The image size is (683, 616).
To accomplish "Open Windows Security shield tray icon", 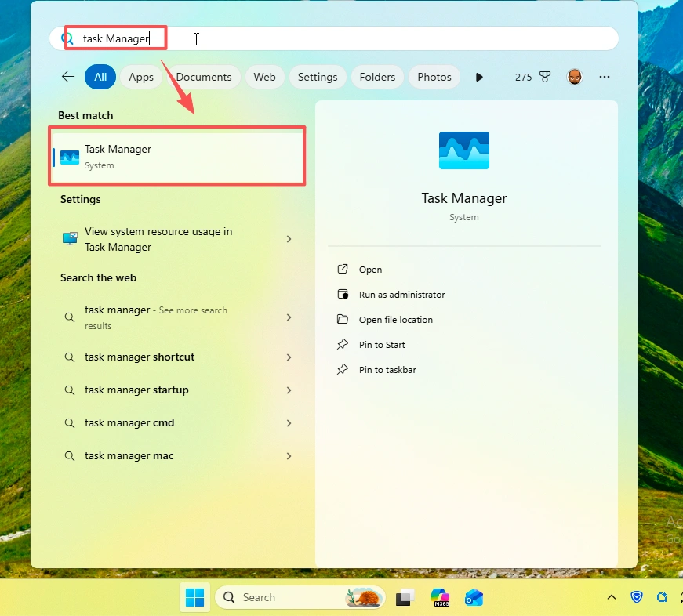I will pyautogui.click(x=637, y=597).
